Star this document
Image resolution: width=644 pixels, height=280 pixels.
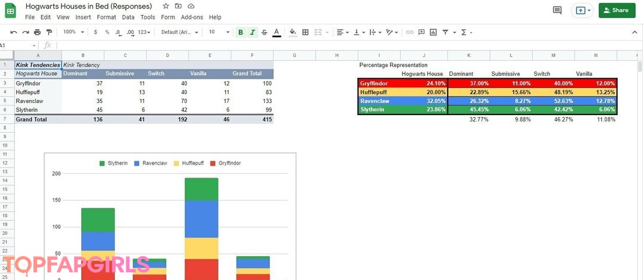(x=166, y=6)
